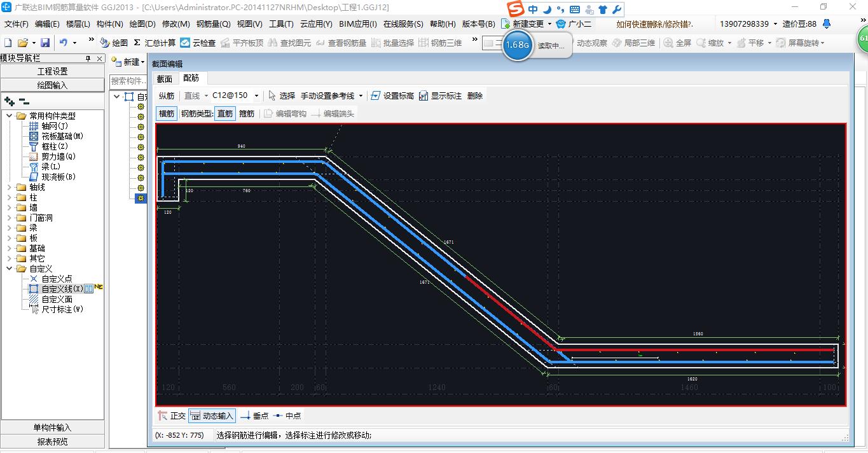Click the blue 1.68G memory indicator
Screen dimensions: 868x453
point(518,45)
